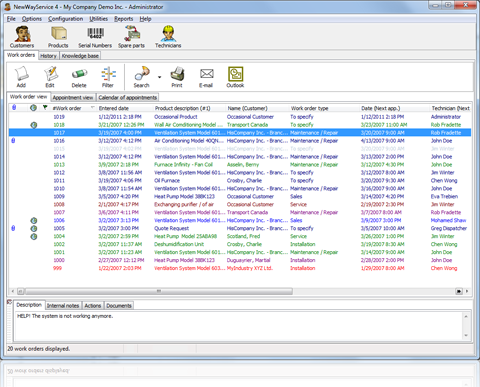Click the grid's right scroll arrow

467,291
